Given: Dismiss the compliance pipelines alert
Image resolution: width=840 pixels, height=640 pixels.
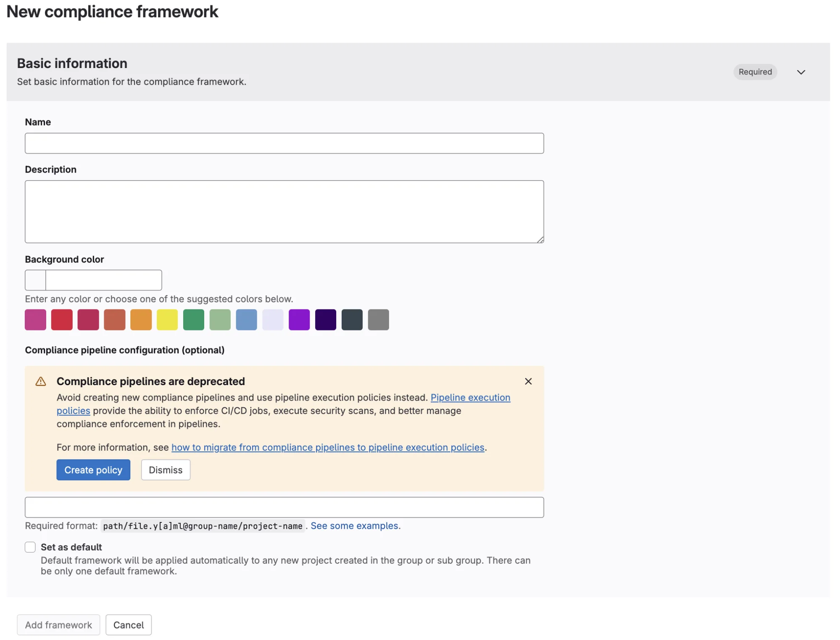Looking at the screenshot, I should [x=166, y=470].
